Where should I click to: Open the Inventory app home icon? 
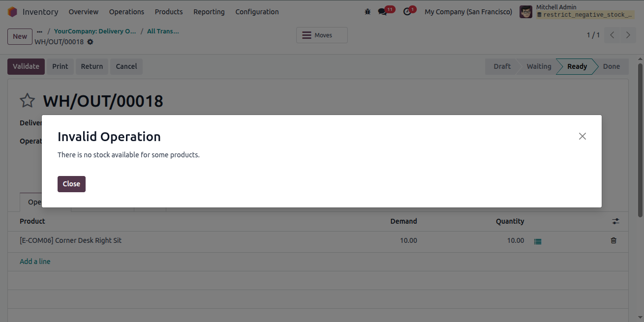click(12, 12)
